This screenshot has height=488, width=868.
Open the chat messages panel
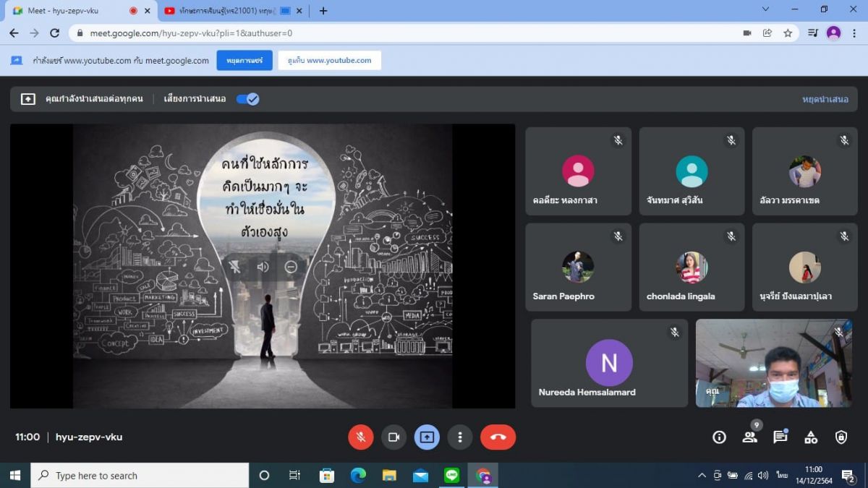780,437
